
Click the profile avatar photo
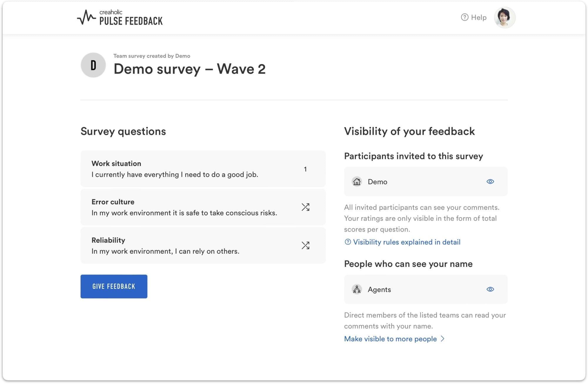504,18
